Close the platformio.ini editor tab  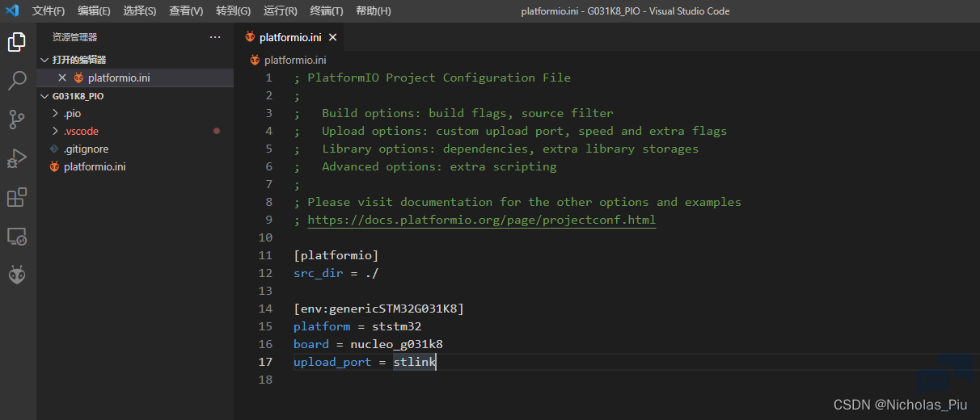pos(332,37)
